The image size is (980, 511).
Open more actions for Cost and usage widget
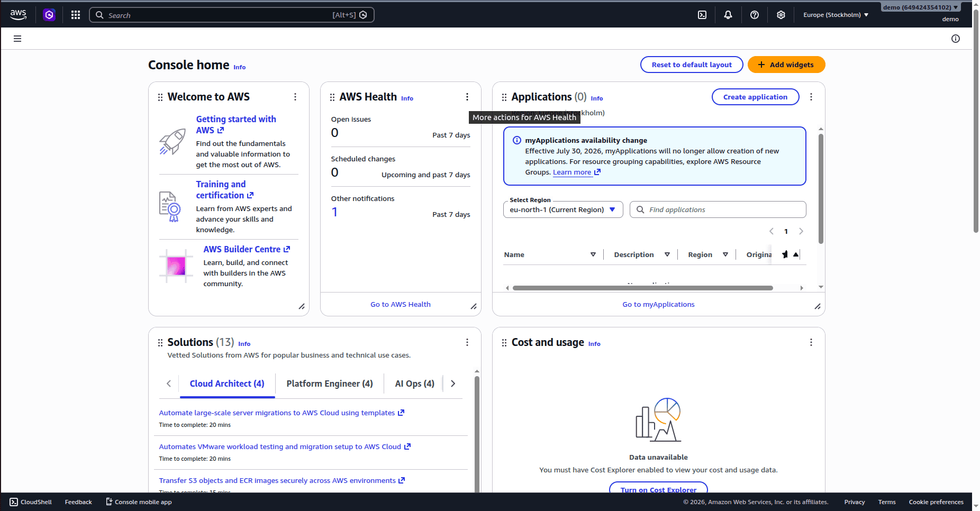811,342
